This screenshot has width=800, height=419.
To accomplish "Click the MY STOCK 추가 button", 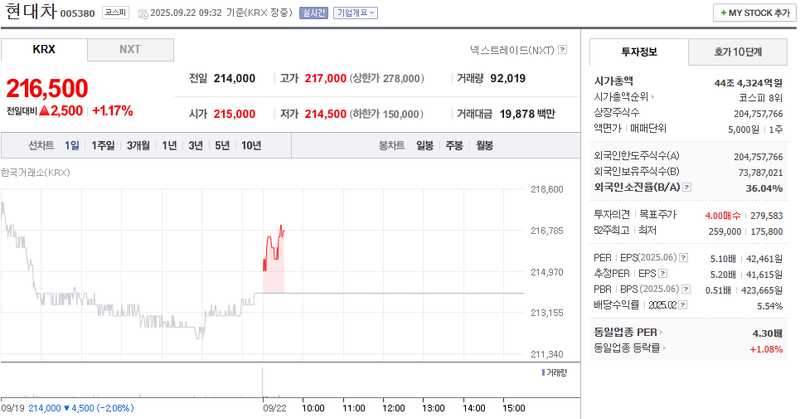I will pos(755,13).
